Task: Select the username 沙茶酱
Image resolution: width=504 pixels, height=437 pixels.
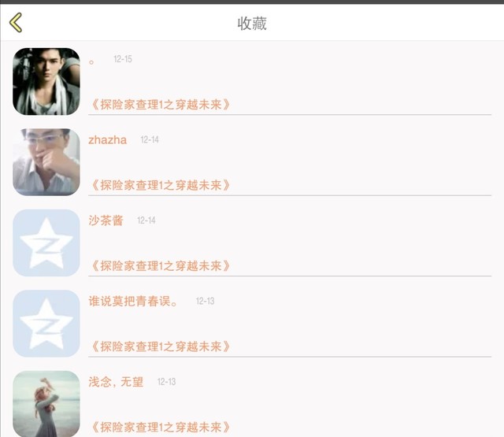Action: pyautogui.click(x=106, y=220)
